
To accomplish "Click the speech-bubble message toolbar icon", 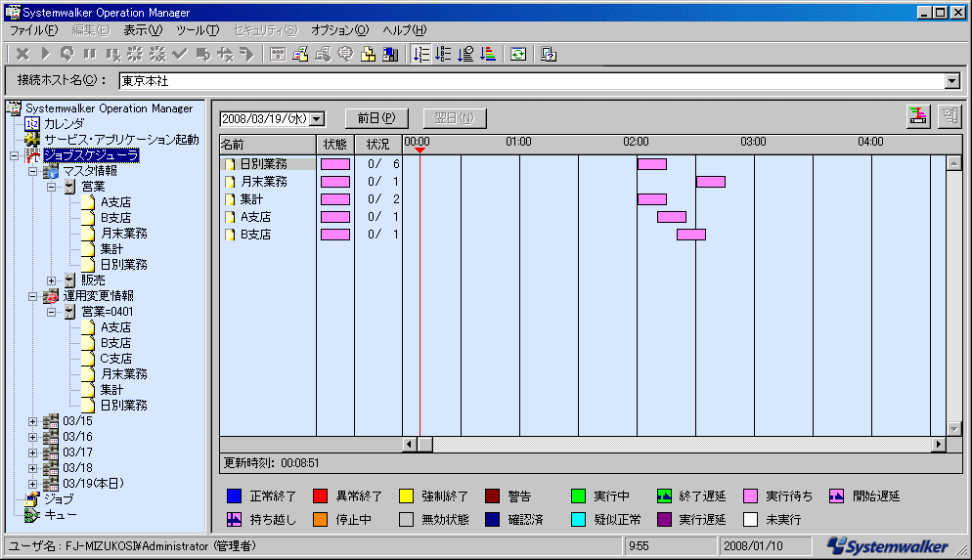I will click(345, 55).
